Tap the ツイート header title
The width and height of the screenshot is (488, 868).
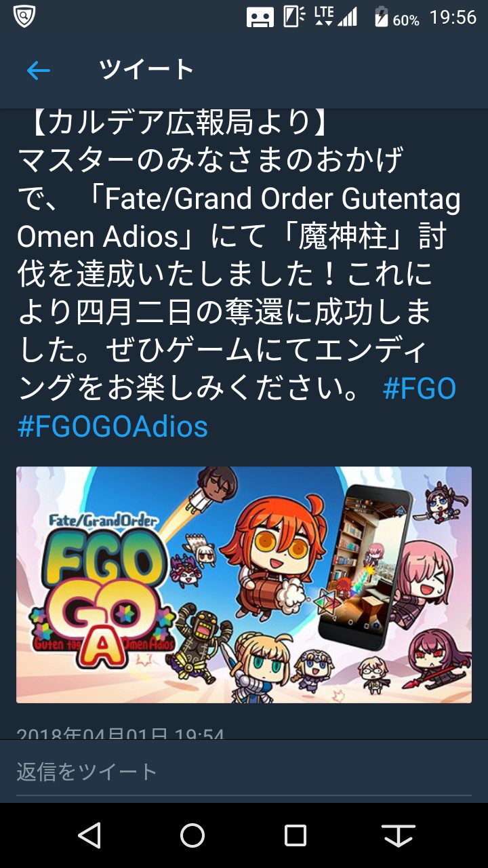147,70
